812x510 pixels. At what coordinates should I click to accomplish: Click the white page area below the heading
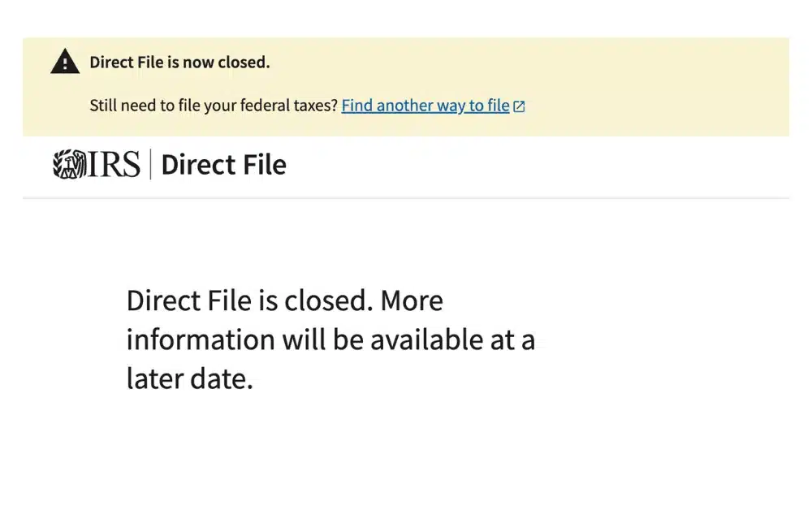[x=406, y=455]
